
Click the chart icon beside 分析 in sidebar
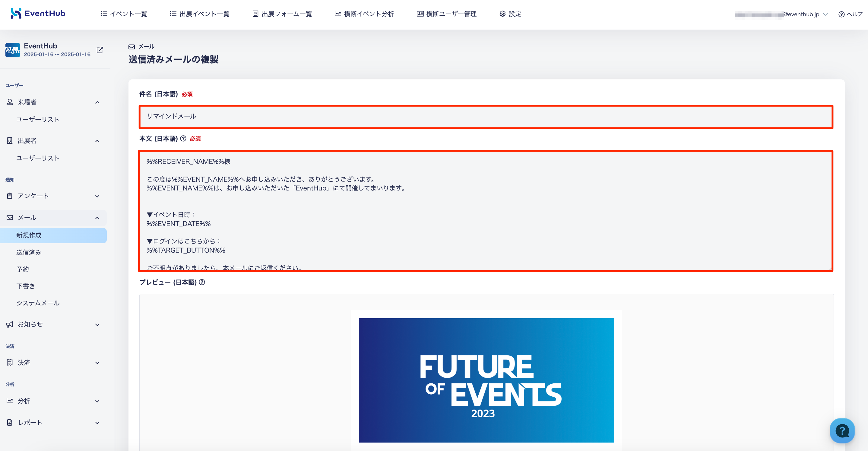click(x=10, y=401)
